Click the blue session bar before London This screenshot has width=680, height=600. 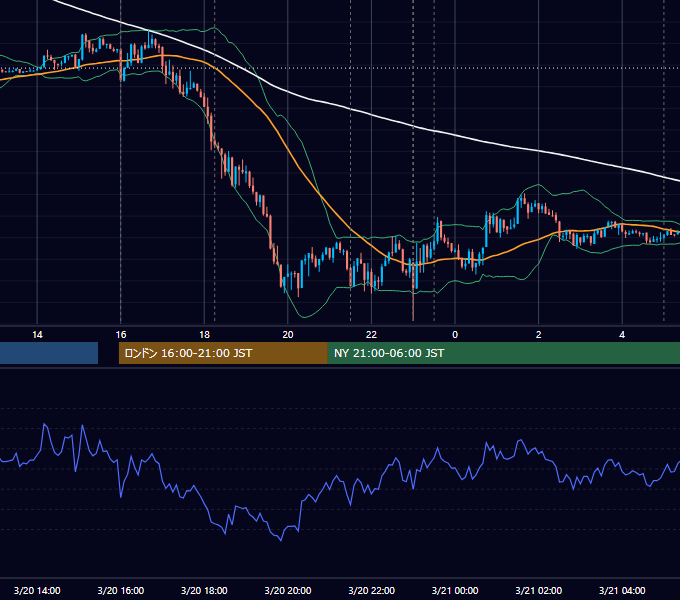click(49, 353)
